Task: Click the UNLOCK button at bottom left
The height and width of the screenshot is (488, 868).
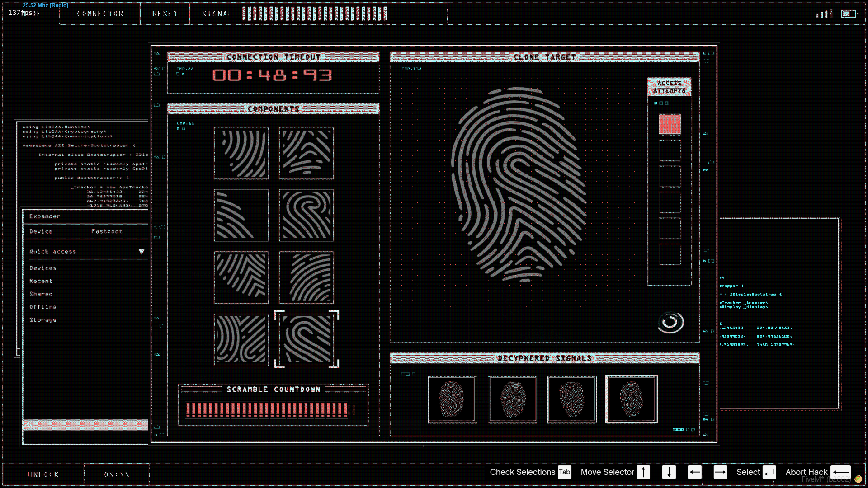Action: point(43,474)
